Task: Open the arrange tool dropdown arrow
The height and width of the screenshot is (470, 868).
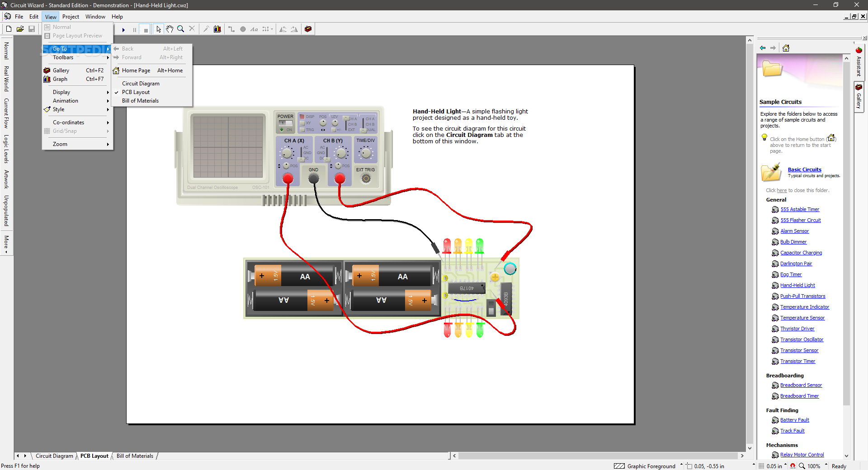Action: 272,29
